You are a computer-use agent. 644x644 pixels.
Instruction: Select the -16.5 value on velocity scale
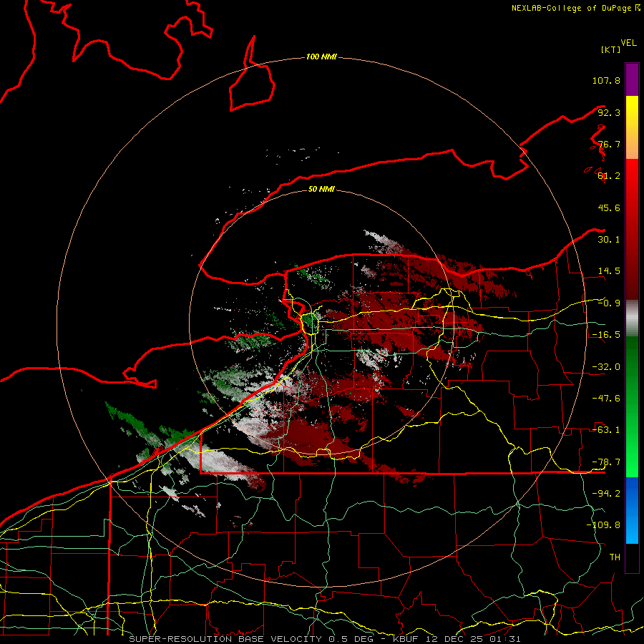pyautogui.click(x=606, y=335)
